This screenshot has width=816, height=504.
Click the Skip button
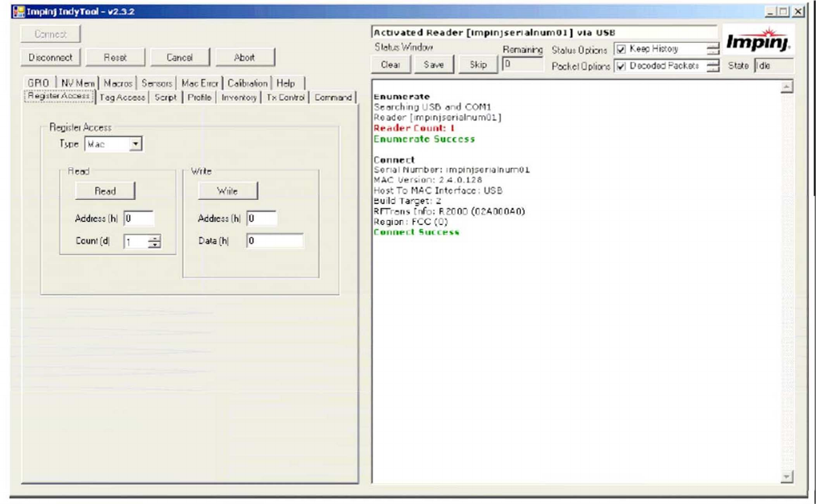[x=478, y=65]
